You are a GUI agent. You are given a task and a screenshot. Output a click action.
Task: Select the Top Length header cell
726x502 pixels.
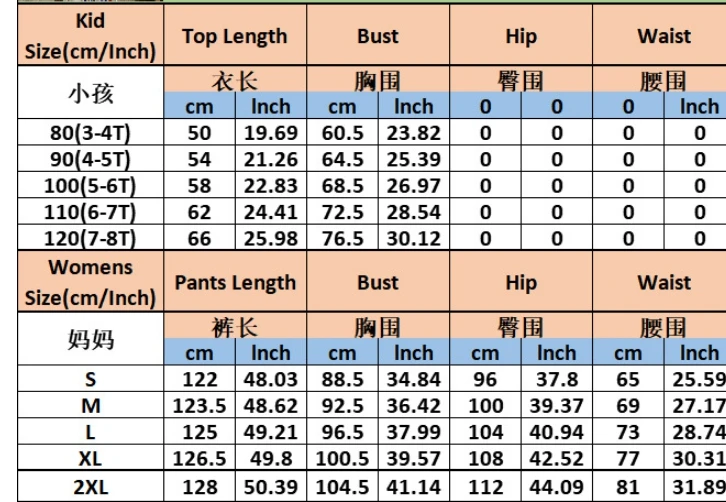pos(235,35)
